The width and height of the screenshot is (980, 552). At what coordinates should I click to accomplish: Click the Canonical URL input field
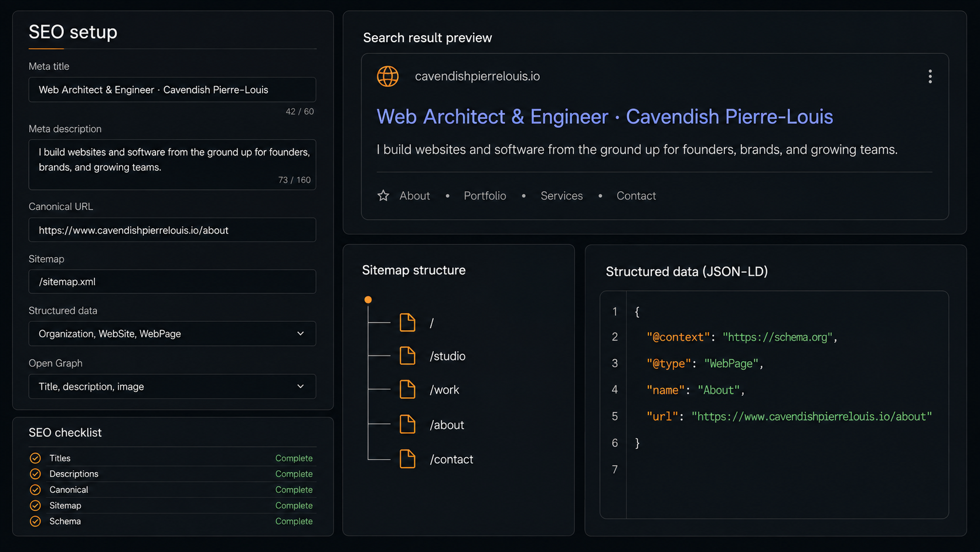tap(172, 230)
